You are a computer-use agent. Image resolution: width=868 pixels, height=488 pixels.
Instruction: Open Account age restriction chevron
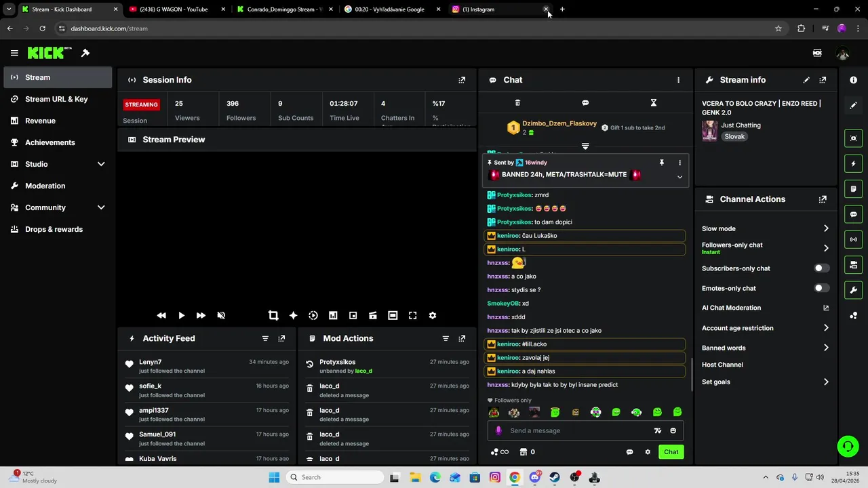(x=826, y=328)
